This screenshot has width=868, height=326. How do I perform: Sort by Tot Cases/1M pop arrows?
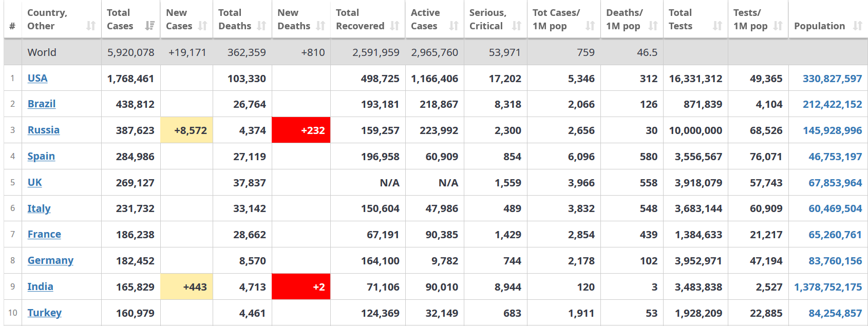pos(590,26)
